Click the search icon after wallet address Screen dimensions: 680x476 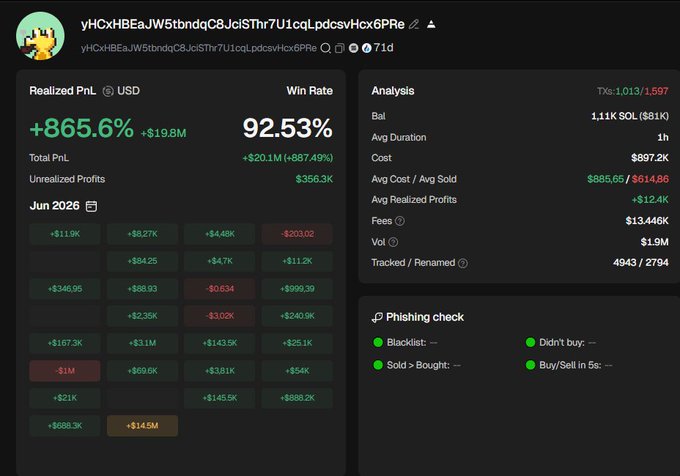tap(325, 48)
